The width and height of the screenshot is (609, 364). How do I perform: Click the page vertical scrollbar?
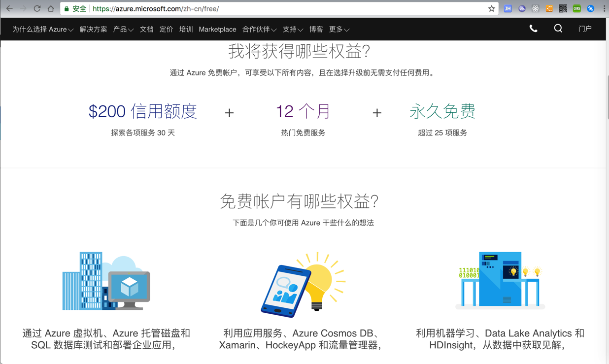pos(607,97)
